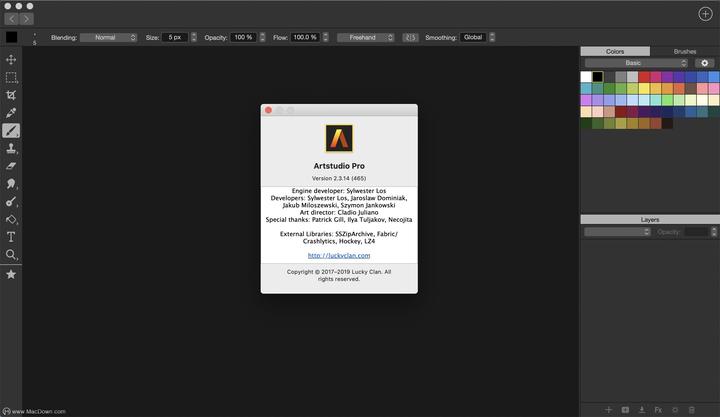Viewport: 720px width, 417px height.
Task: Click the foreground color swatch in toolbar
Action: pos(11,37)
